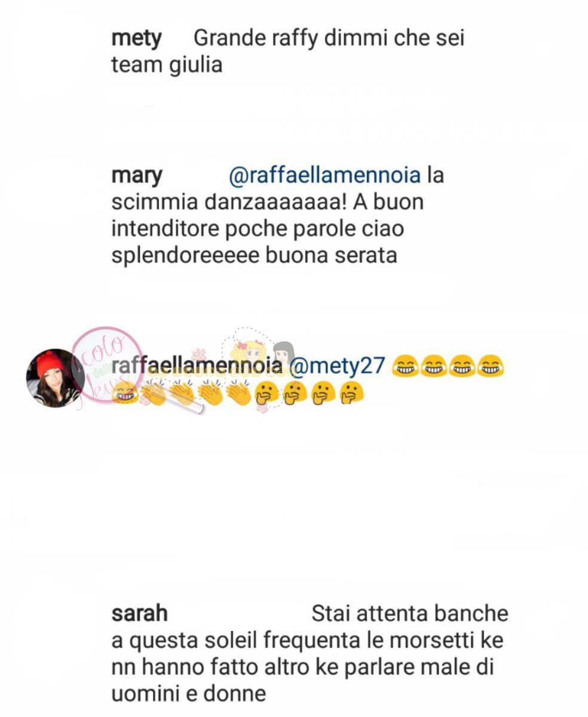Tap the sarah username
This screenshot has height=717, width=588.
click(139, 614)
